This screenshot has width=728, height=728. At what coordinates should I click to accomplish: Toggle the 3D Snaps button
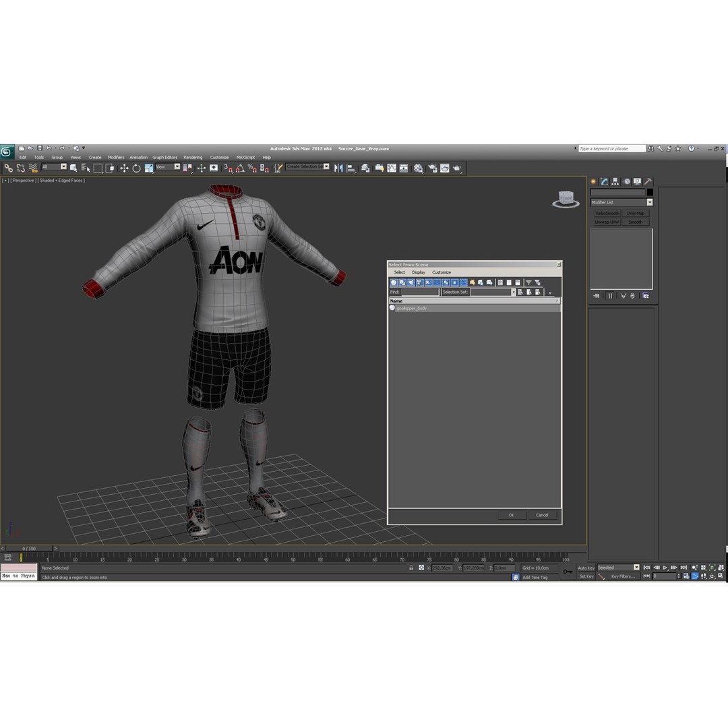pyautogui.click(x=228, y=168)
